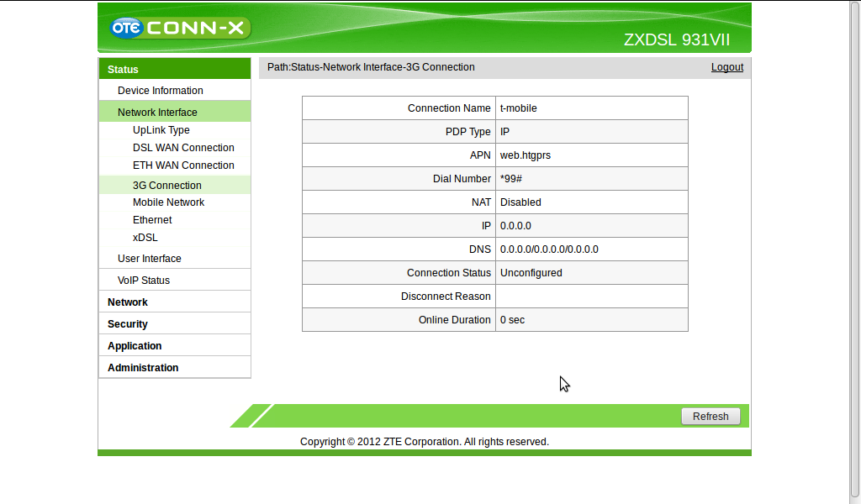Click PDP Type value IP
Screen dimensions: 861x504
click(x=504, y=132)
